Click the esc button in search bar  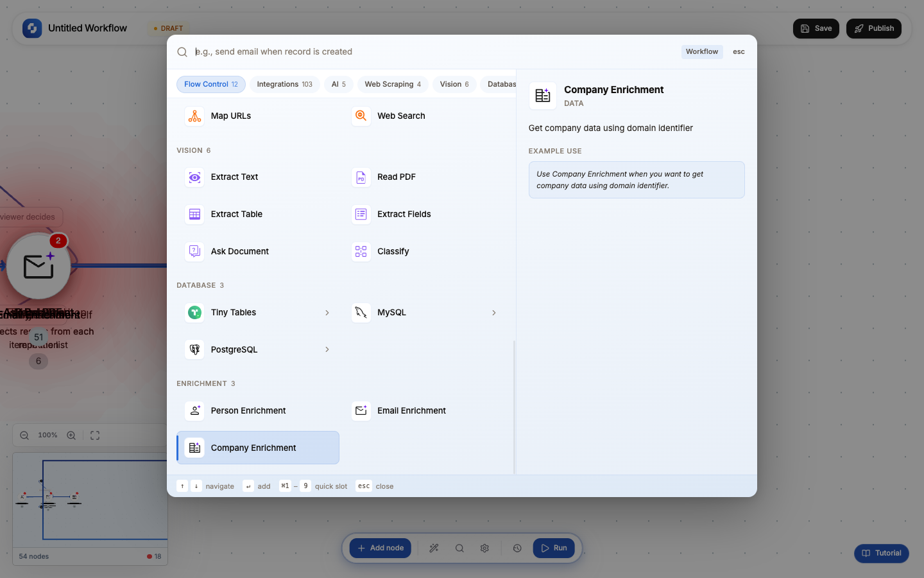739,52
